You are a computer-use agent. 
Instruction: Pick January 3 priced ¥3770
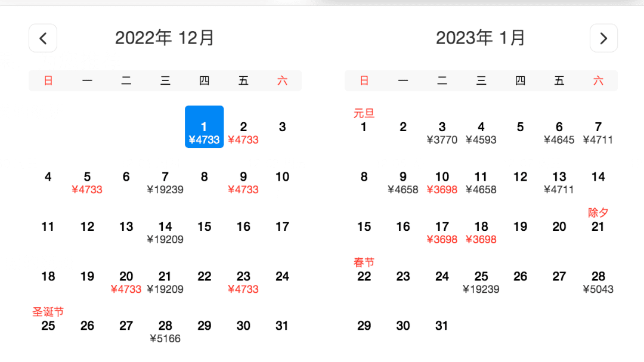click(442, 132)
